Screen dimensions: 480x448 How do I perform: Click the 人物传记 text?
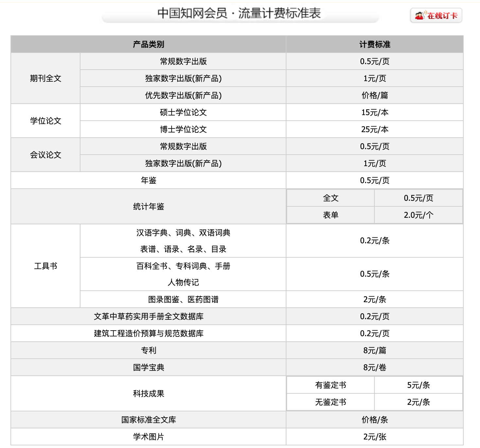tap(183, 282)
